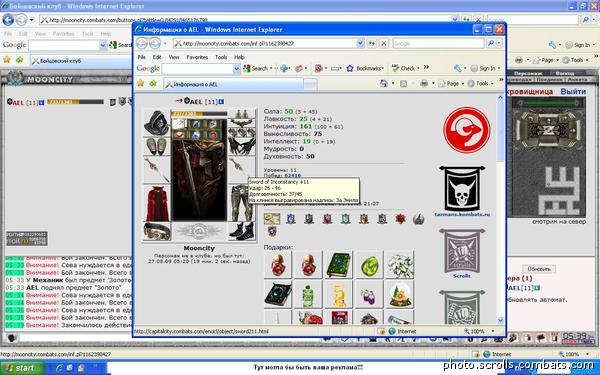Expand the popup address bar dropdown
This screenshot has width=600, height=375.
point(360,44)
